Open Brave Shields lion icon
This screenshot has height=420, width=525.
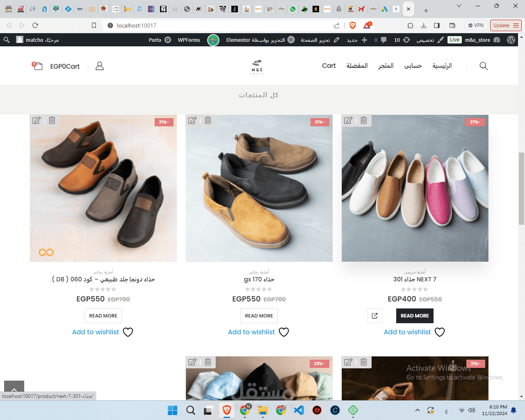tap(353, 25)
